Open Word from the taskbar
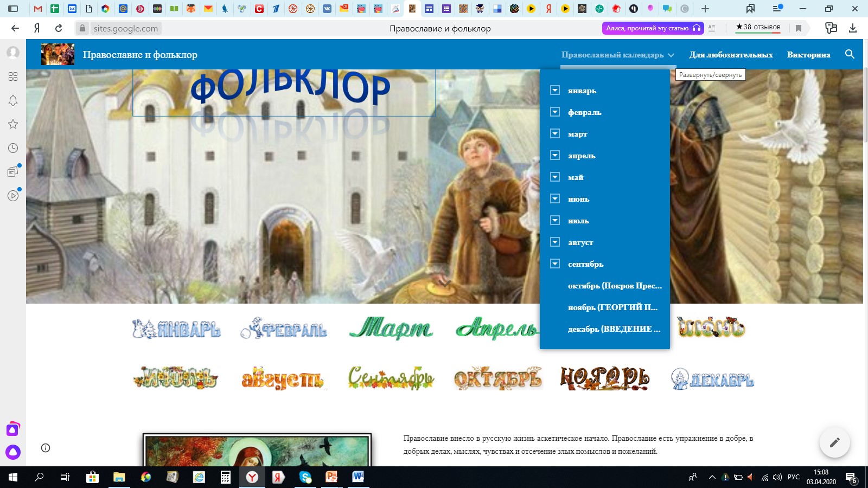 pyautogui.click(x=358, y=477)
